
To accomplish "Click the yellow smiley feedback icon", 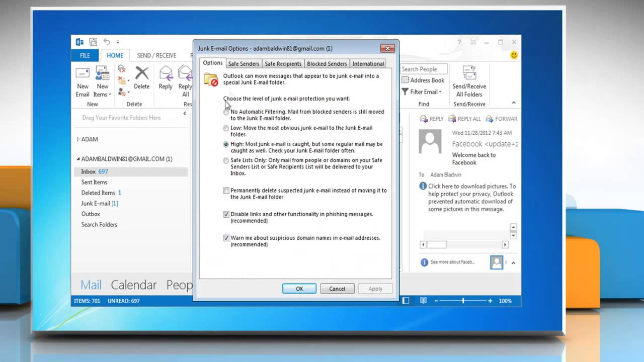I will tap(514, 55).
